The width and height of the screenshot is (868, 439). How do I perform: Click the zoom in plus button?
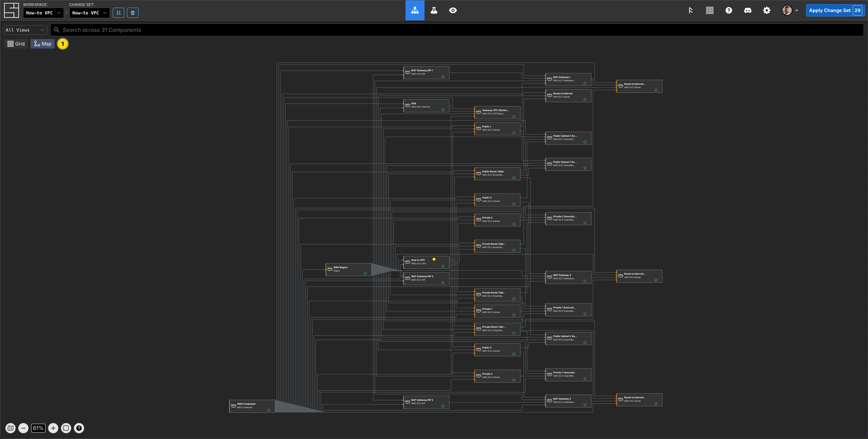click(x=53, y=428)
